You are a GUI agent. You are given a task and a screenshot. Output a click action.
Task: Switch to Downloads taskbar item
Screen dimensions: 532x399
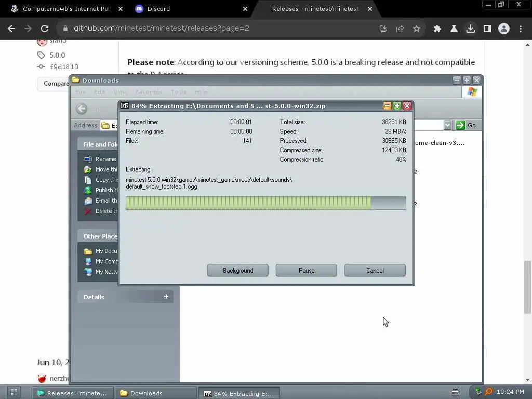coord(155,393)
